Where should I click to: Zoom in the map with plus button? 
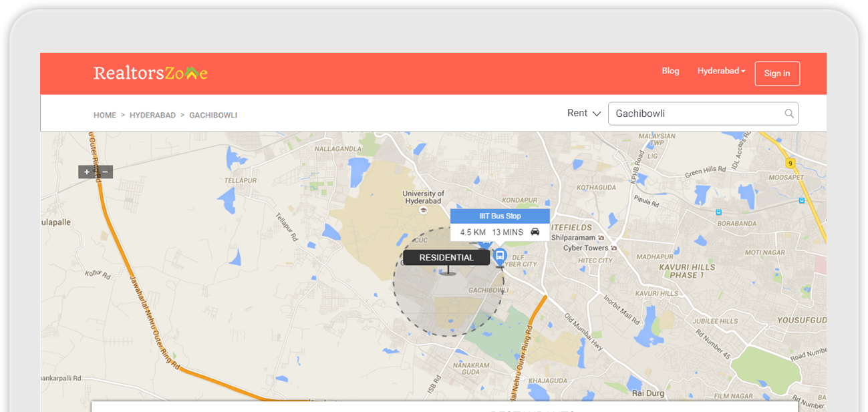87,172
